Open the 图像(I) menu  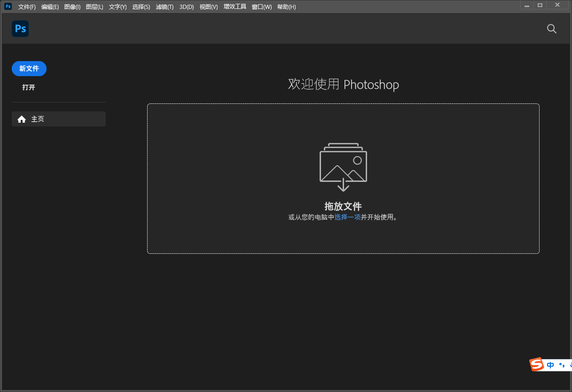point(72,7)
